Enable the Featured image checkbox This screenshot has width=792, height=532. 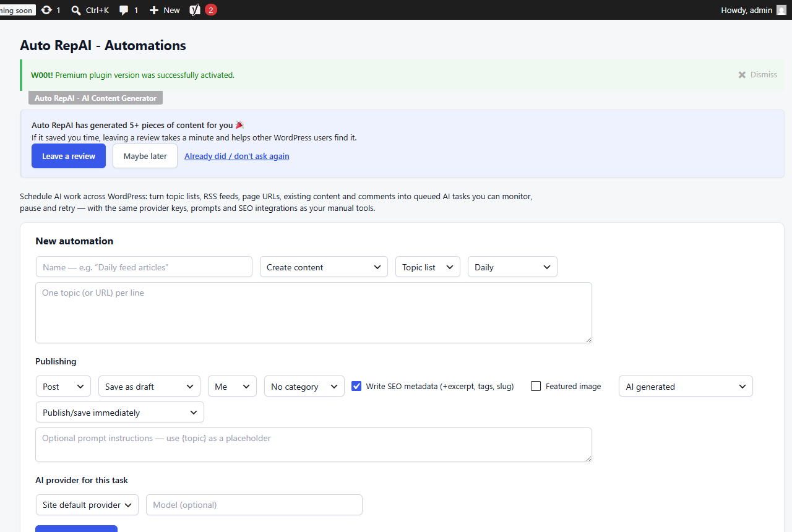pos(536,386)
